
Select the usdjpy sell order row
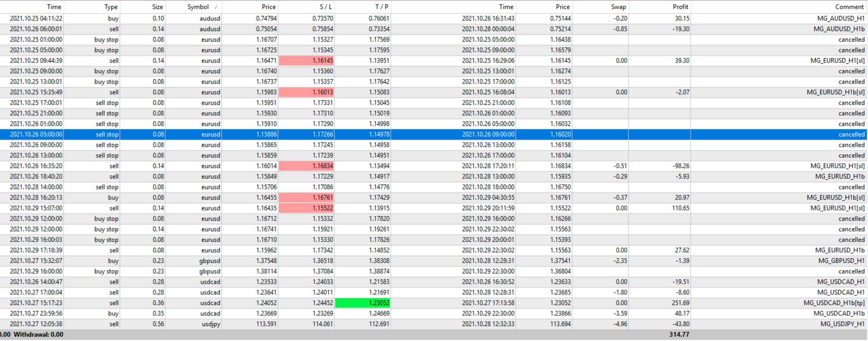tap(433, 324)
